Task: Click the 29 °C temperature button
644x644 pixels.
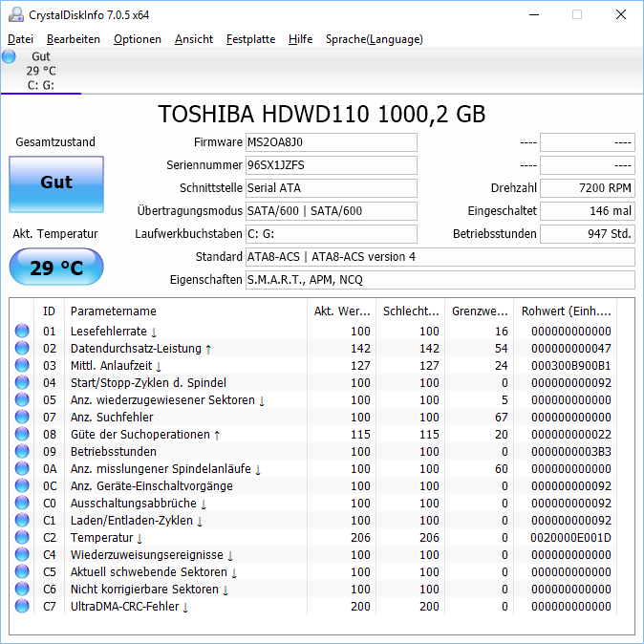Action: click(x=56, y=267)
